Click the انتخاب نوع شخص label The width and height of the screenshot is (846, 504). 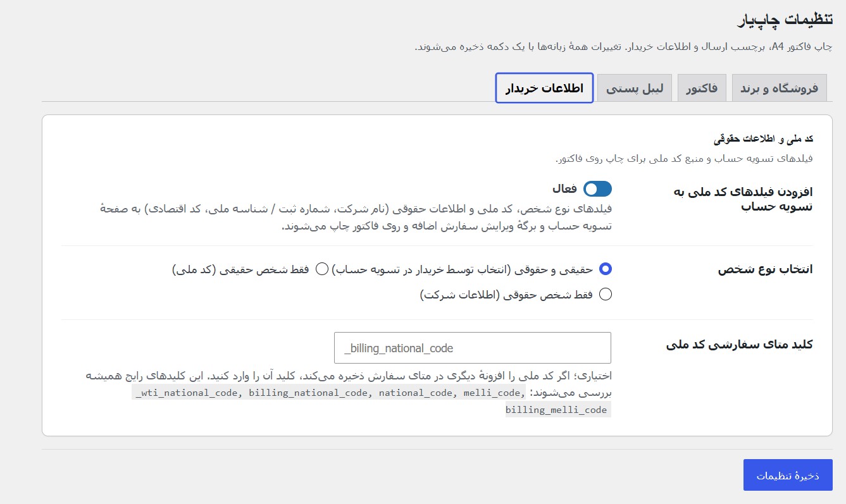point(765,270)
